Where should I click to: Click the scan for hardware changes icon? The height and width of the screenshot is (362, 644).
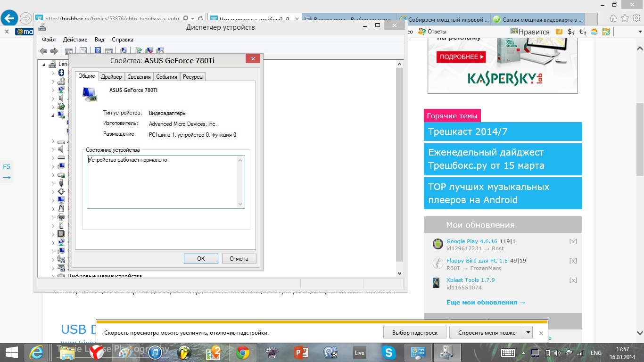point(124,51)
